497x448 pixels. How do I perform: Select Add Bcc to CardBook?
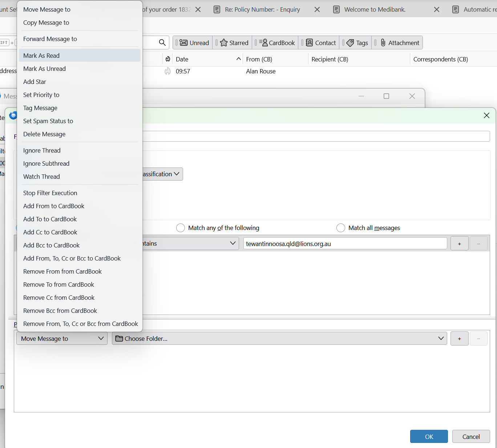coord(80,245)
